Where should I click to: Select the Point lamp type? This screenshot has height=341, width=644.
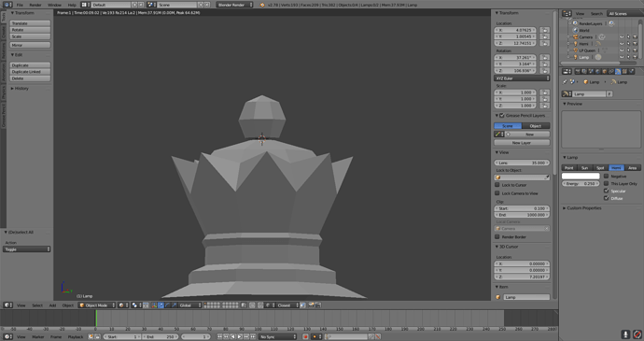pyautogui.click(x=568, y=168)
